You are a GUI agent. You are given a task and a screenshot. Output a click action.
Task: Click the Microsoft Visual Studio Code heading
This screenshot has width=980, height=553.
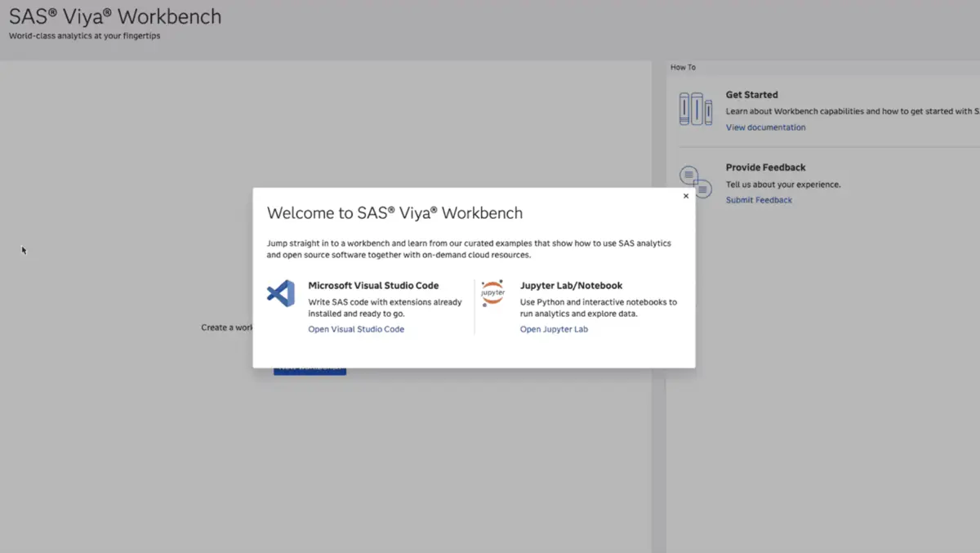tap(373, 286)
